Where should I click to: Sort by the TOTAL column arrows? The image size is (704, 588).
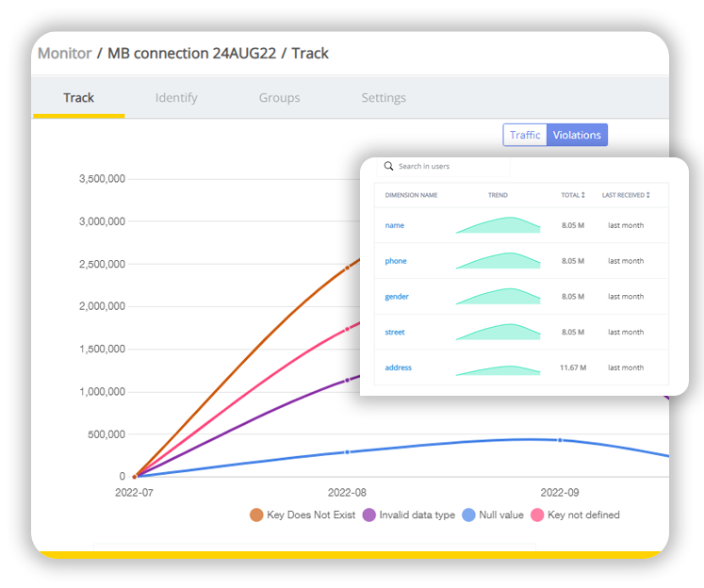582,195
